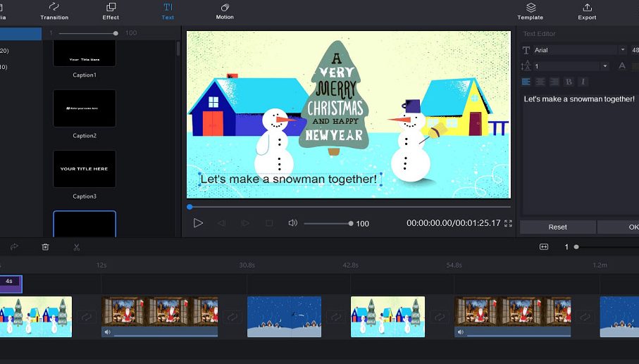Click the 30.8s ruler mark

point(247,265)
